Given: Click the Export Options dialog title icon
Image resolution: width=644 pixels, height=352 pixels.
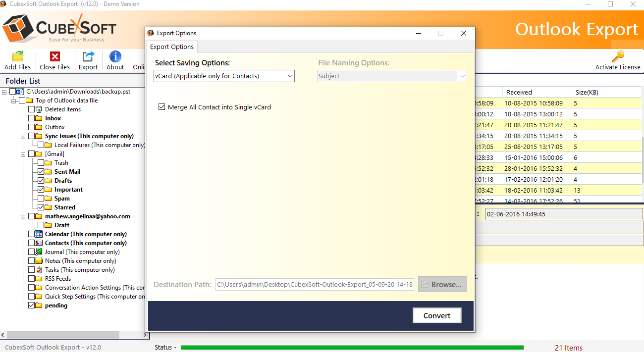Looking at the screenshot, I should pyautogui.click(x=151, y=33).
